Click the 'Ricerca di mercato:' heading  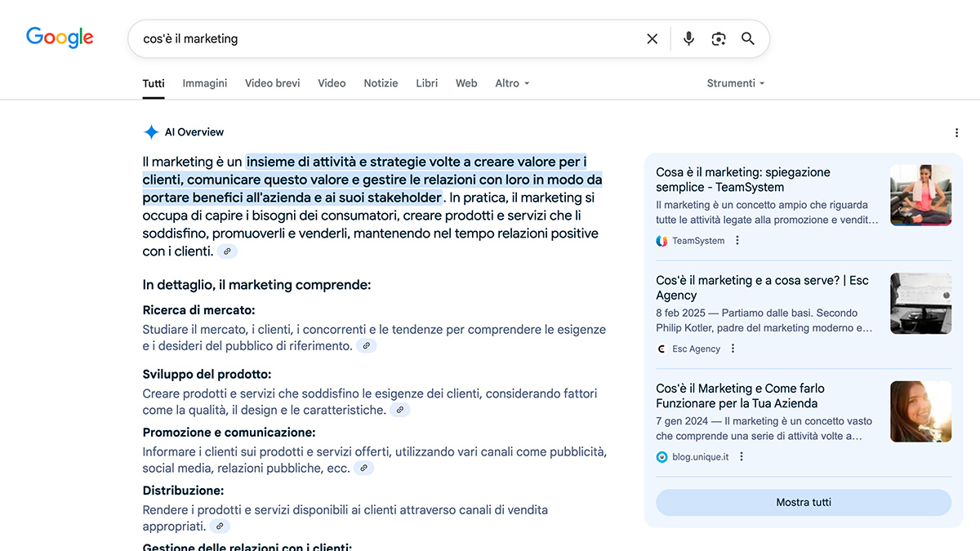click(x=198, y=310)
